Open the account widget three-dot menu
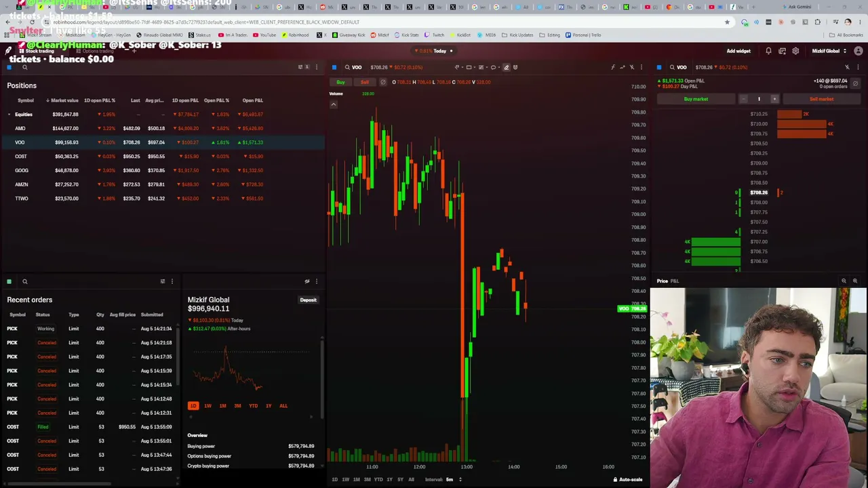Viewport: 868px width, 488px height. (316, 281)
